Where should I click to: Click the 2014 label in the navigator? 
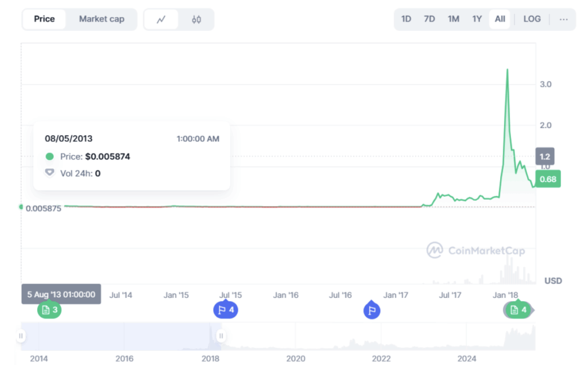coord(39,359)
